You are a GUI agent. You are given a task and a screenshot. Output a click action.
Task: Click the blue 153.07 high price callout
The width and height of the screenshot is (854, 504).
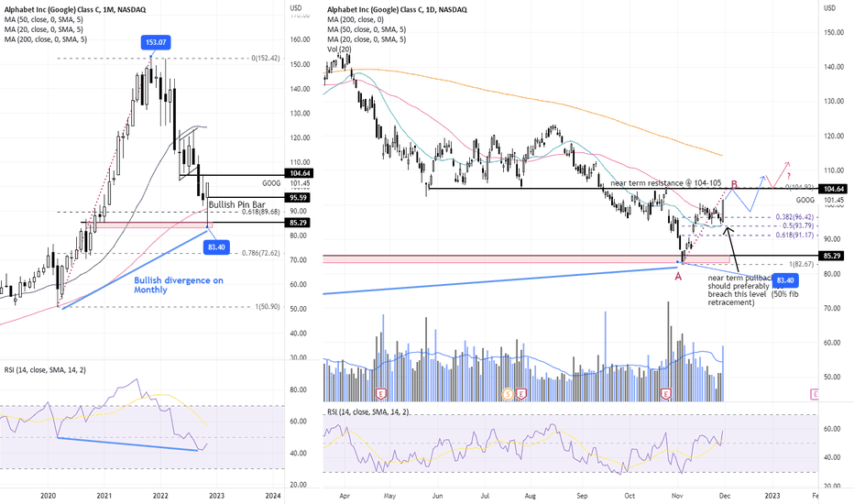click(155, 42)
